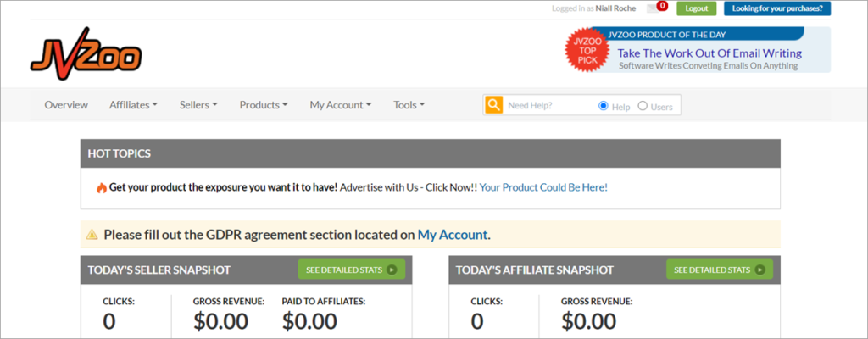Follow the Your Product Could Be Here link
Screen dimensions: 868x339
pos(543,187)
